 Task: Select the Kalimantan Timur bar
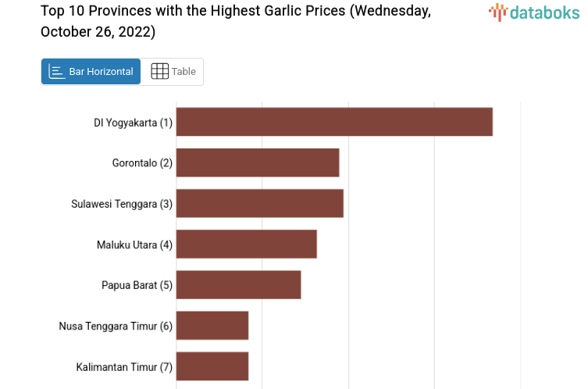click(x=212, y=366)
